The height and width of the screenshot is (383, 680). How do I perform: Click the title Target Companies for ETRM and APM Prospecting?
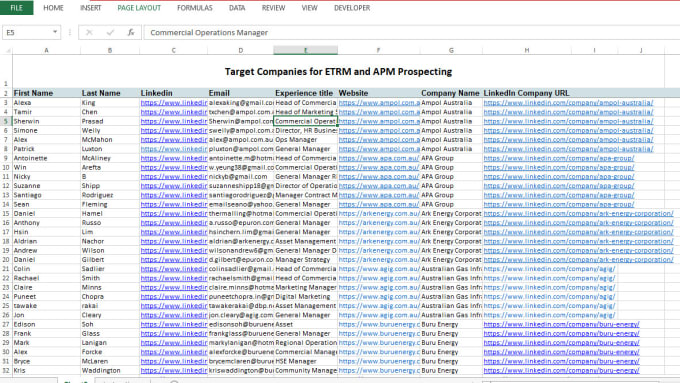pos(338,72)
